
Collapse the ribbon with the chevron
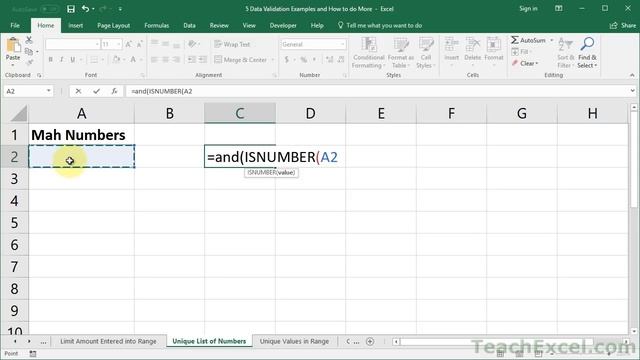pyautogui.click(x=632, y=75)
